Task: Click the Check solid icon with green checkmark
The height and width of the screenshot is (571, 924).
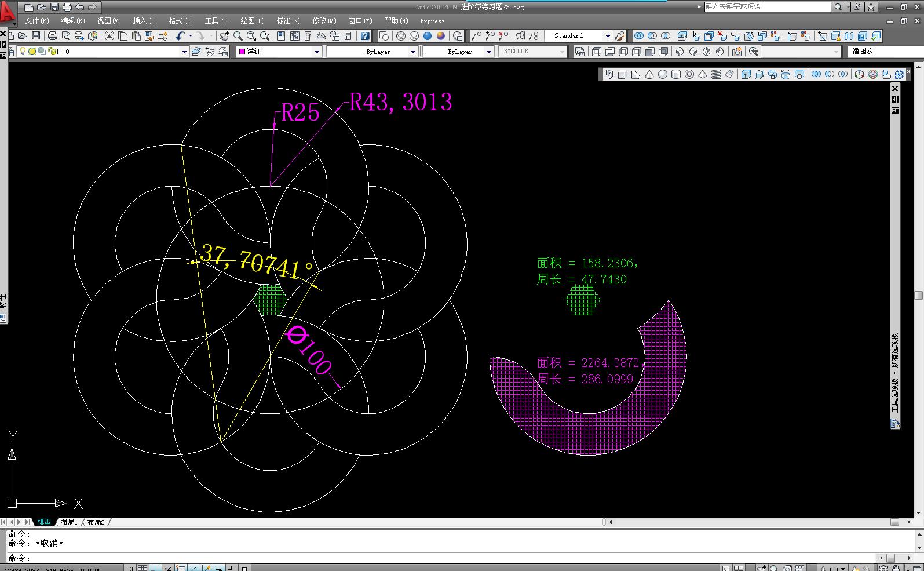Action: [876, 36]
